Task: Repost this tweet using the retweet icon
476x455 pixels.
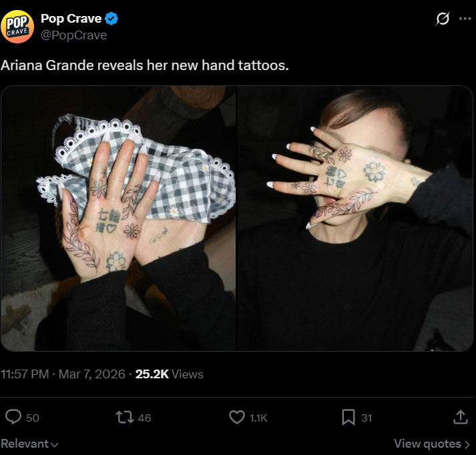Action: (124, 417)
